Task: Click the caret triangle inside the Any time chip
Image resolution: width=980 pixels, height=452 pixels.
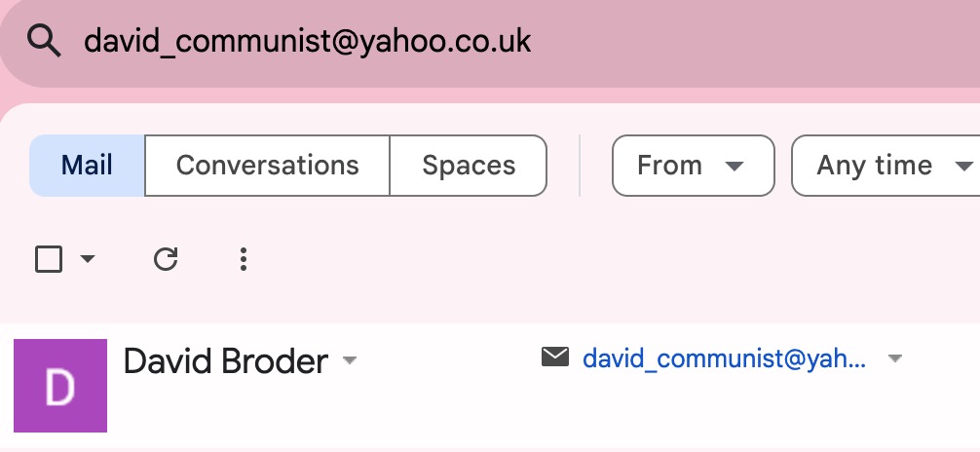Action: click(x=964, y=167)
